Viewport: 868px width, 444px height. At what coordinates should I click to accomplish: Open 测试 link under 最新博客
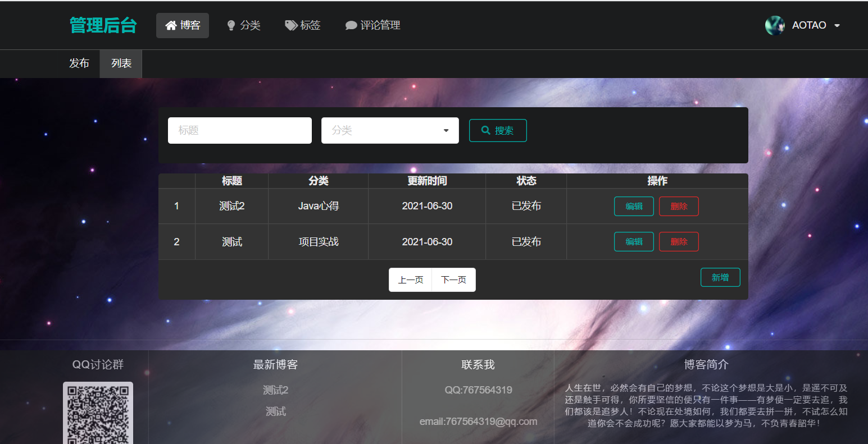(x=276, y=411)
